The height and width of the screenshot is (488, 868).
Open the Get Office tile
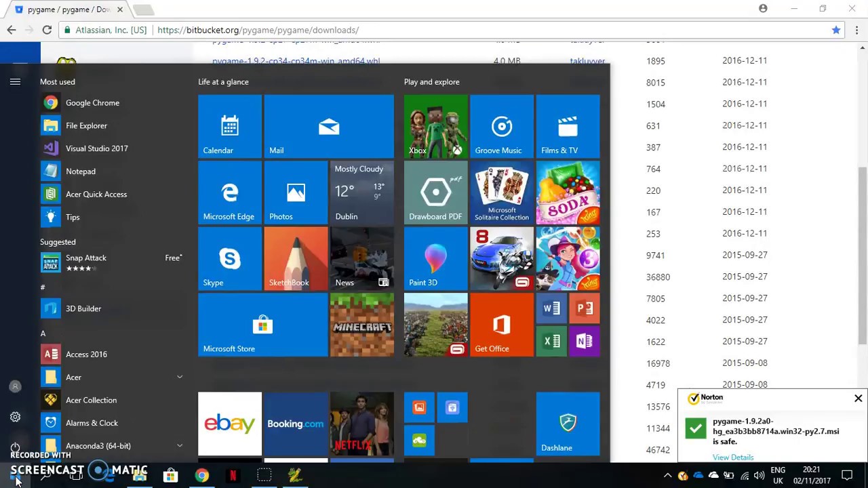[x=502, y=325]
